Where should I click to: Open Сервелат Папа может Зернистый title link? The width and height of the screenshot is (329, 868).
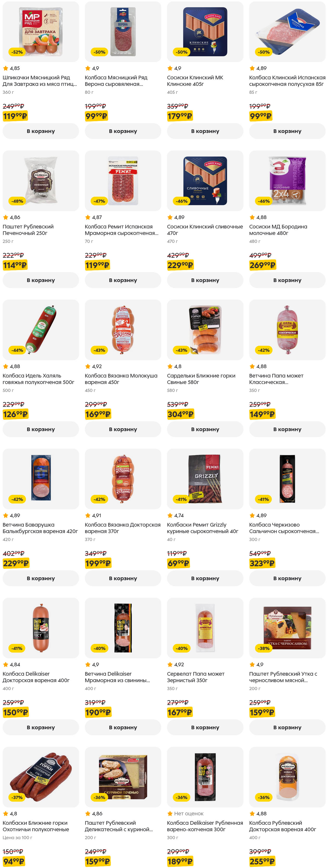[x=196, y=677]
